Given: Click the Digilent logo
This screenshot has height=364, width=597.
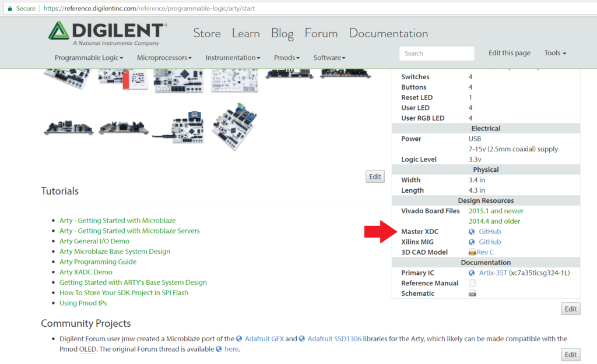Looking at the screenshot, I should pyautogui.click(x=107, y=33).
